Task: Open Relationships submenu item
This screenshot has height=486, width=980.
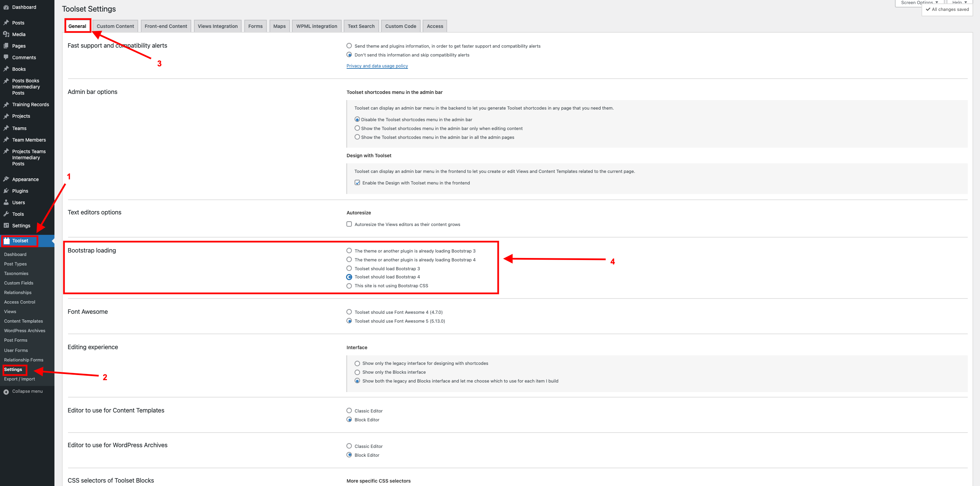Action: coord(17,292)
